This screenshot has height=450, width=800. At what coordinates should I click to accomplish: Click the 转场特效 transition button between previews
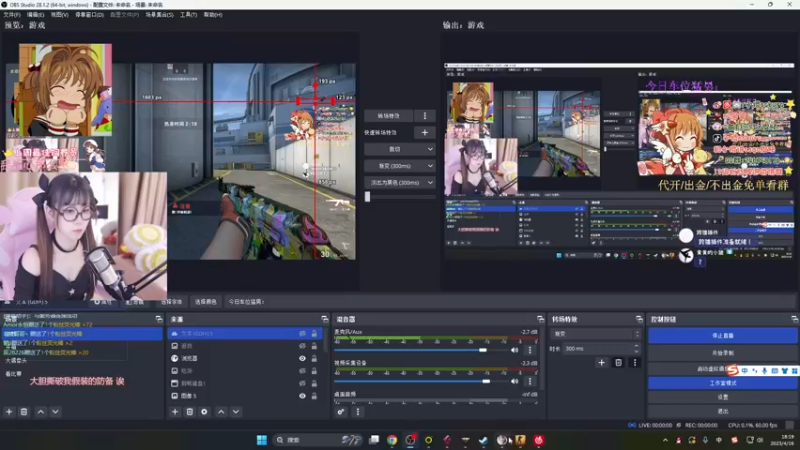click(389, 116)
